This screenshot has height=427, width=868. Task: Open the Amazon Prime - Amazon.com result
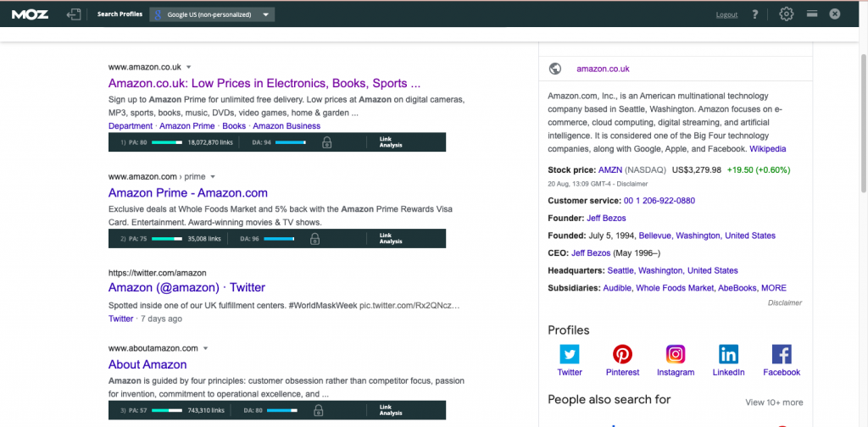click(x=188, y=193)
